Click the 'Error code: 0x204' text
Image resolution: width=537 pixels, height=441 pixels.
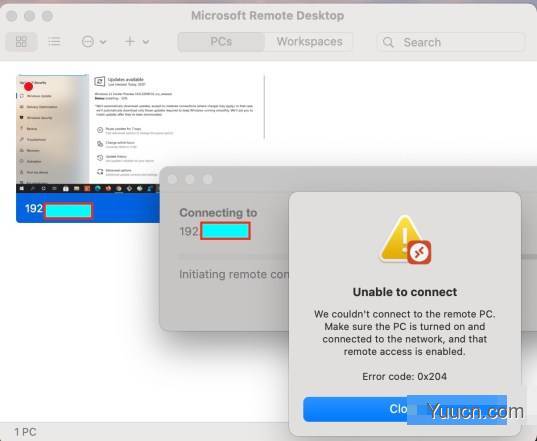coord(404,377)
